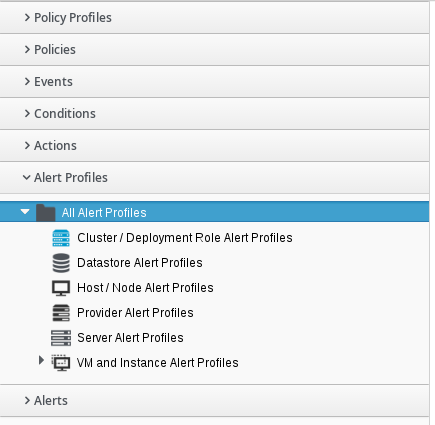Open the Policies accordion section
Image resolution: width=435 pixels, height=425 pixels.
[214, 50]
